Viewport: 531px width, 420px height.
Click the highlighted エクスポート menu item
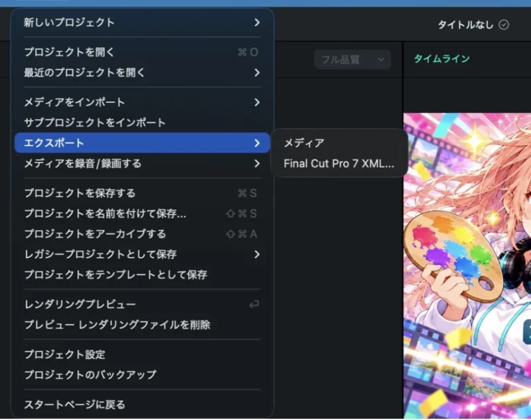(x=142, y=143)
